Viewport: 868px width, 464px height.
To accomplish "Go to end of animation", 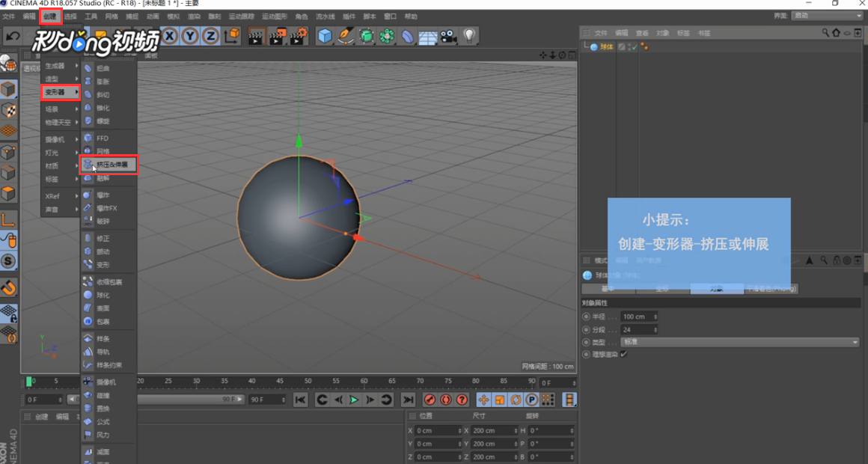I will pyautogui.click(x=408, y=400).
